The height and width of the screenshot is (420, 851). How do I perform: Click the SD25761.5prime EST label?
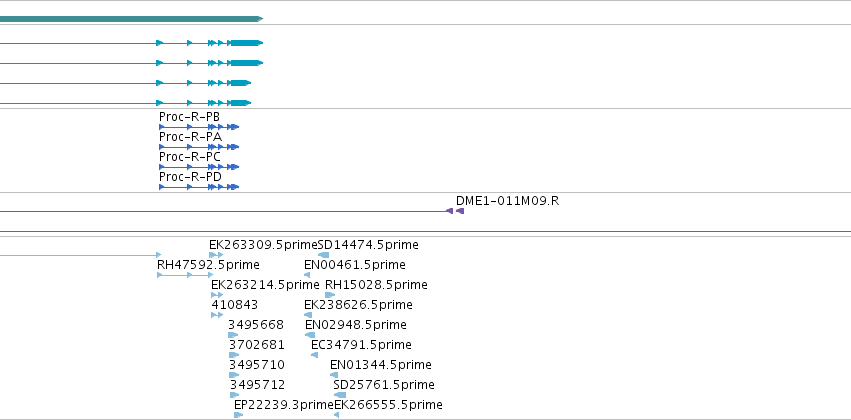(384, 385)
